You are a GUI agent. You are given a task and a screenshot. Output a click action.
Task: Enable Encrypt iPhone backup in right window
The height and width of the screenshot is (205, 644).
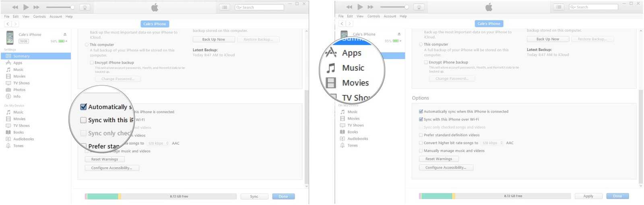click(x=426, y=62)
